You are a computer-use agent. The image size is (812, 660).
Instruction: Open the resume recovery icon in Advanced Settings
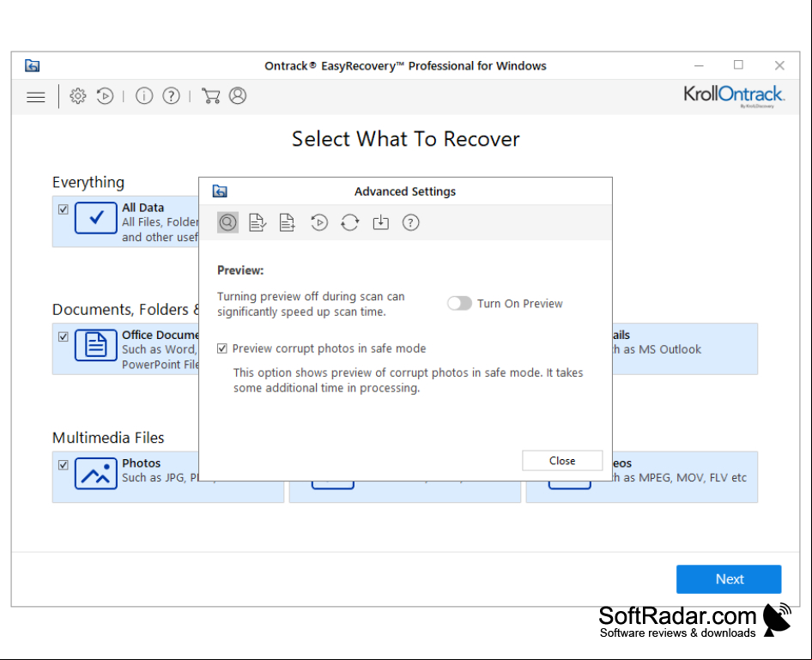(x=319, y=222)
